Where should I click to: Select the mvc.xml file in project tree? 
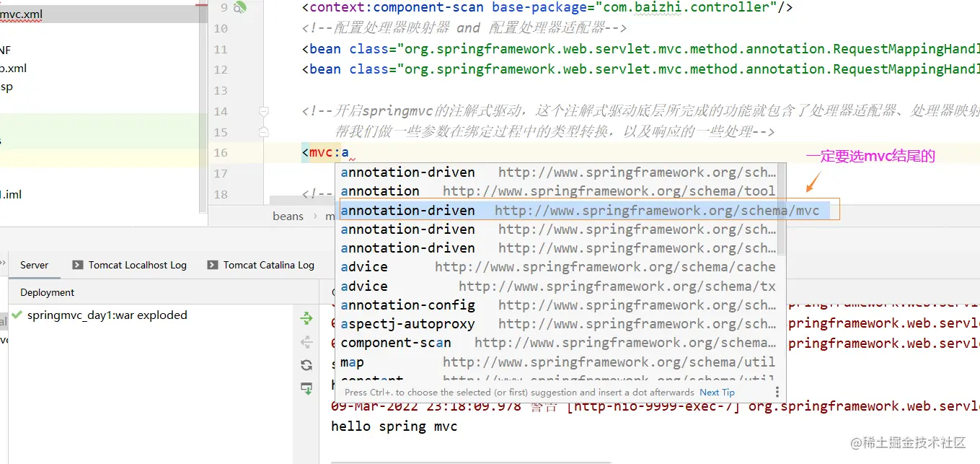[x=21, y=14]
